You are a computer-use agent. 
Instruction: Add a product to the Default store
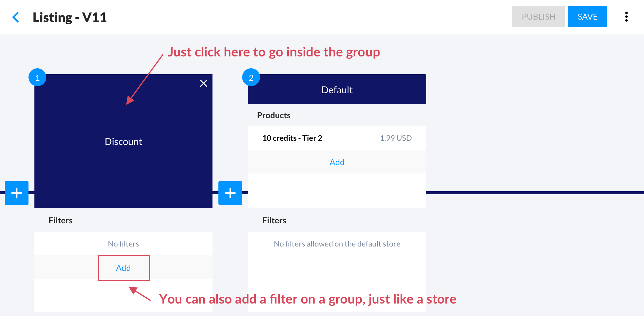(337, 162)
